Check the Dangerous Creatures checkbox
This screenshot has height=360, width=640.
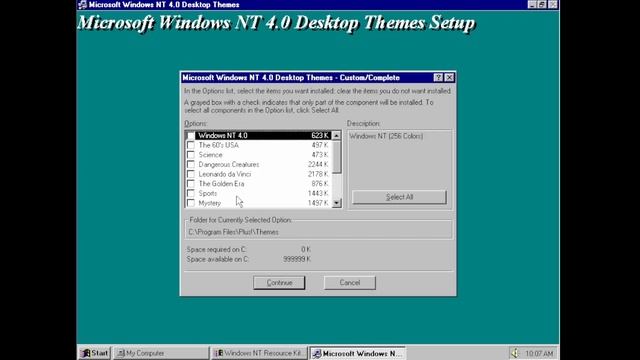point(191,164)
